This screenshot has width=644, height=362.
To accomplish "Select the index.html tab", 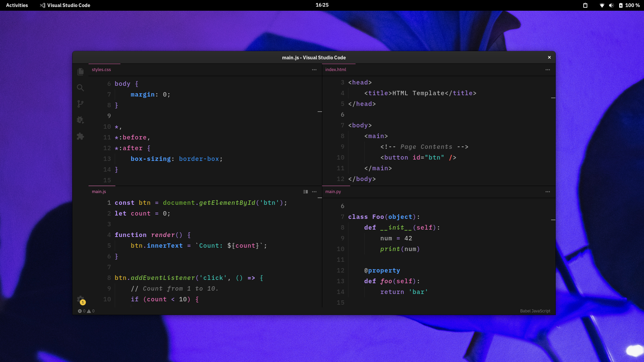I will point(336,70).
